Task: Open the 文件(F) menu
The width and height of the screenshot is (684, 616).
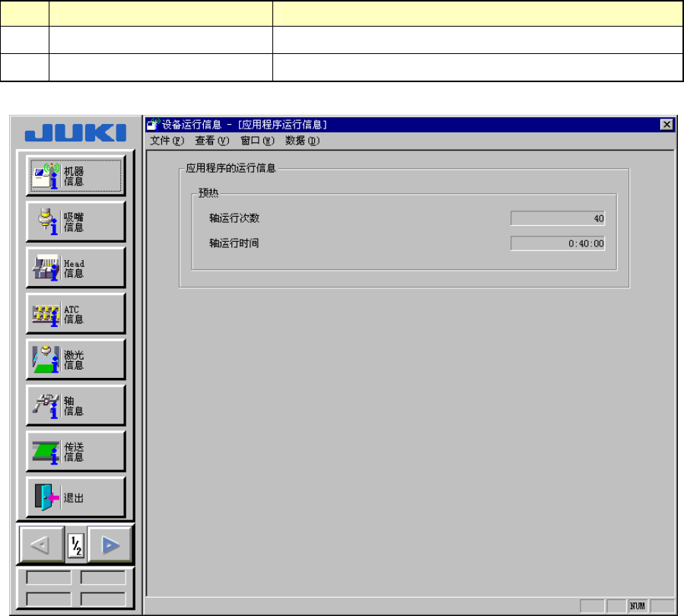Action: (x=167, y=141)
